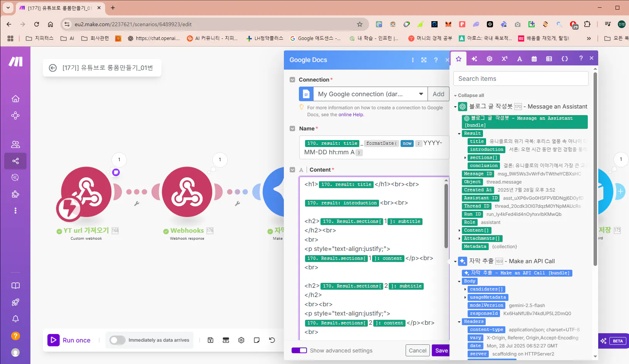Expand the Google Docs panel to fullscreen

tap(424, 60)
